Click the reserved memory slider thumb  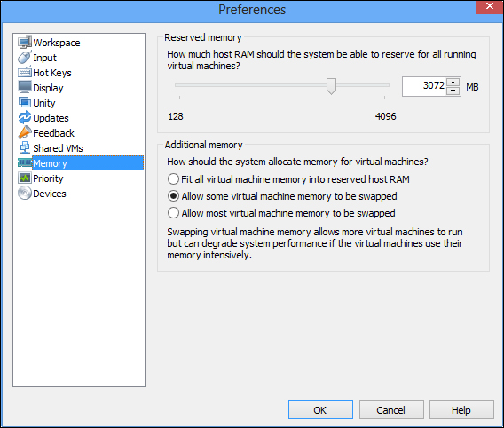[331, 86]
